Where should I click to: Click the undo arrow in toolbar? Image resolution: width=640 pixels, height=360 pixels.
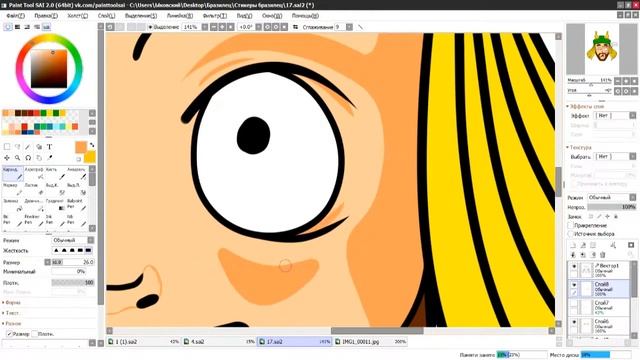(x=110, y=27)
